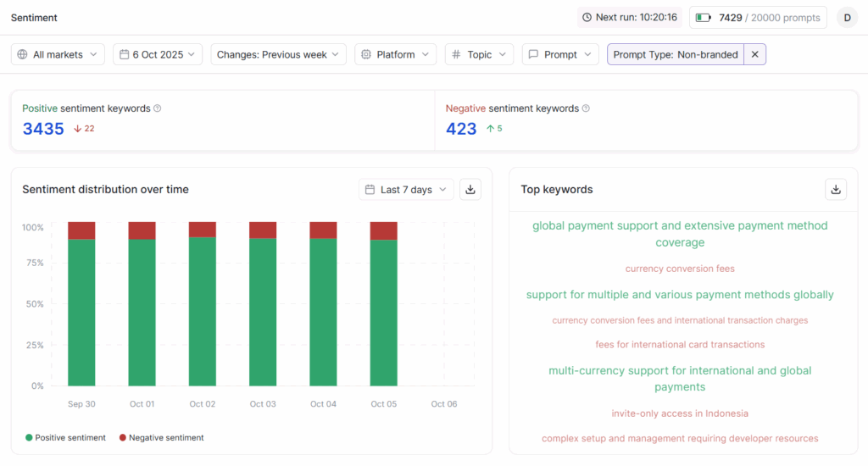Click the info icon beside Positive sentiment keywords
Screen dimensions: 868x466
(x=158, y=108)
